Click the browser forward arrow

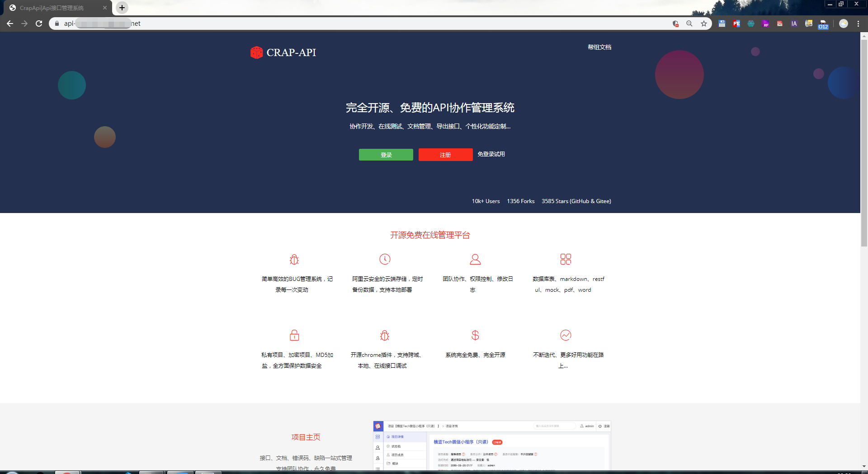click(24, 24)
